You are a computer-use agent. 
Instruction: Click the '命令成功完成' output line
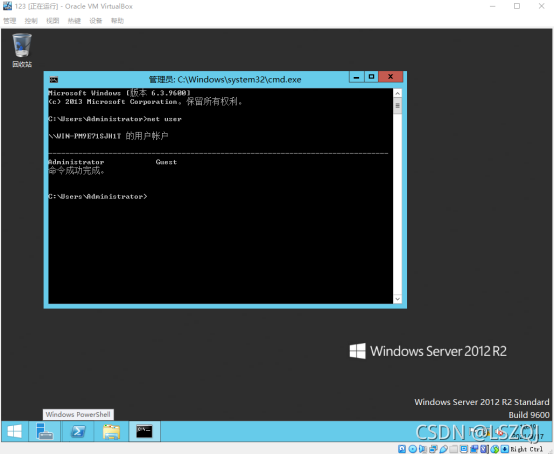pyautogui.click(x=76, y=171)
